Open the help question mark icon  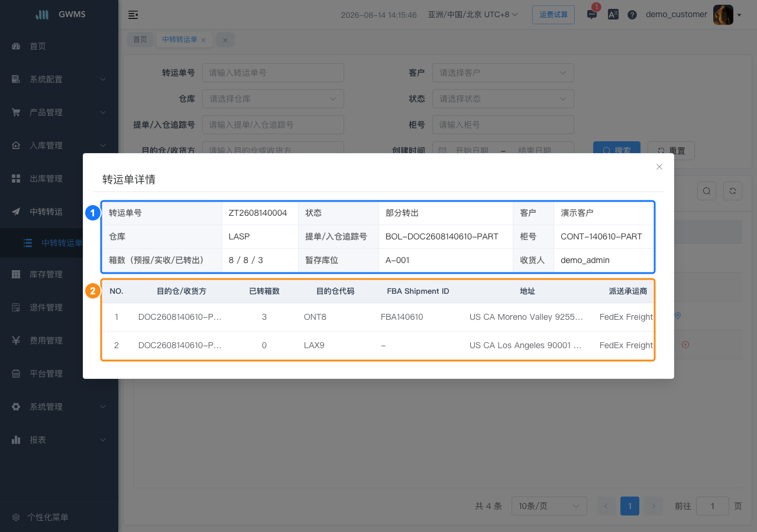[x=632, y=15]
